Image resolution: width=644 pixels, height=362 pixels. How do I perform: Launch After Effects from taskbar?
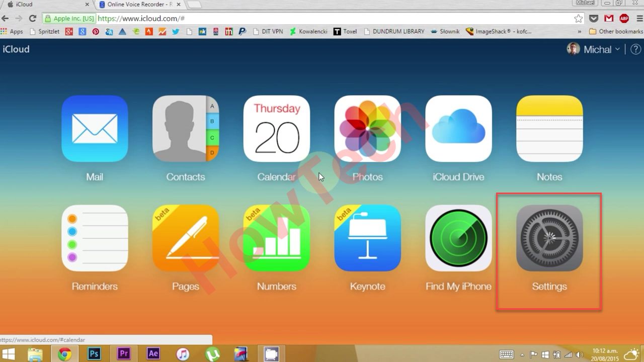point(153,354)
